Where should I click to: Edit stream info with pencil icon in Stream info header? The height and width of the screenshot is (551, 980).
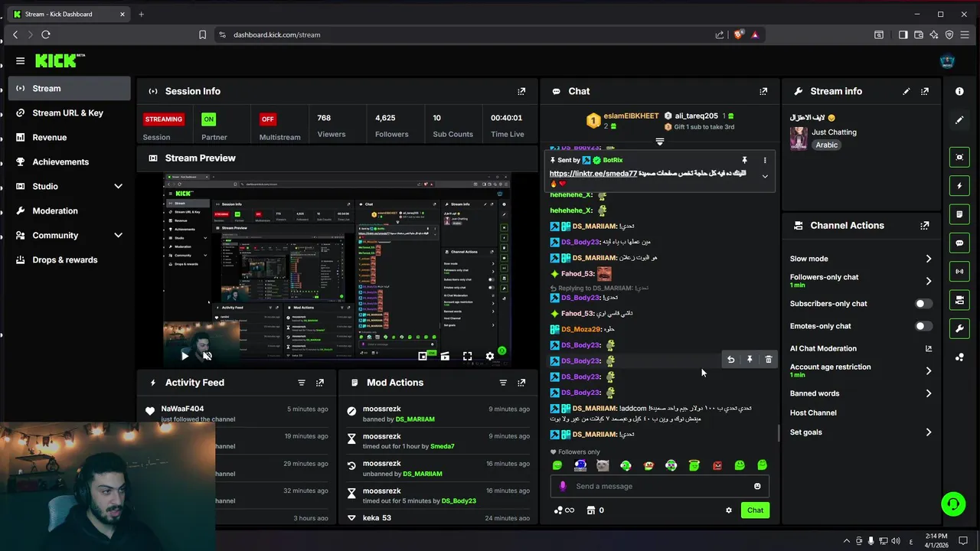[x=906, y=91]
